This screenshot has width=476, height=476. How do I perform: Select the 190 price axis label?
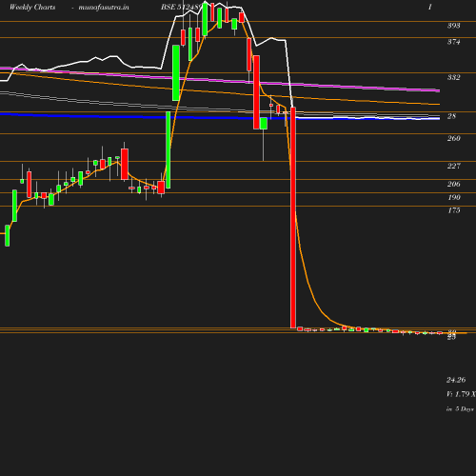[454, 197]
